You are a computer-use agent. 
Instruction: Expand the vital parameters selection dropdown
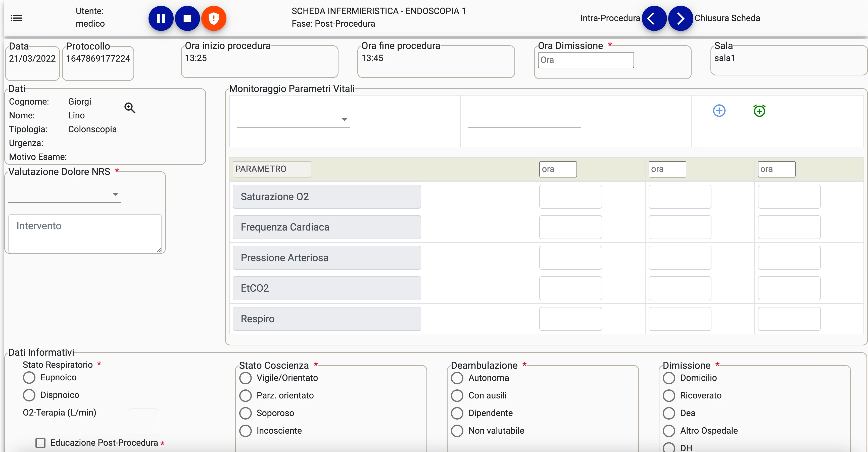[x=293, y=119]
